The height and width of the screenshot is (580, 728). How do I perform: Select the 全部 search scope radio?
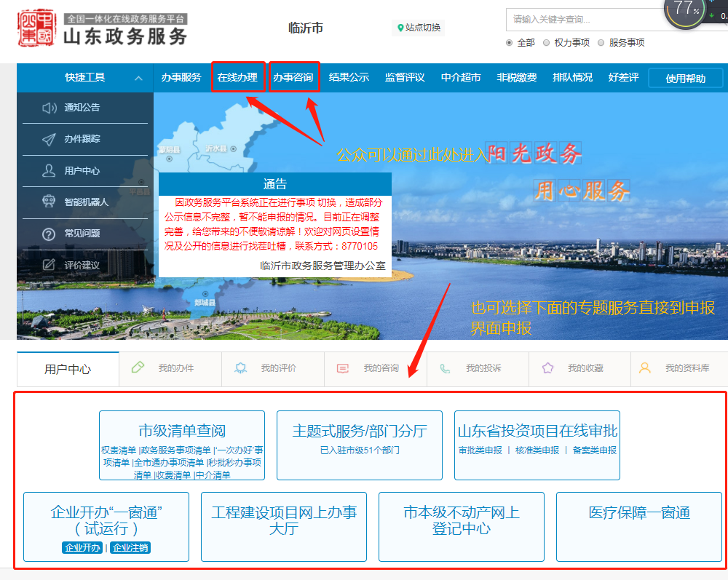tap(510, 43)
